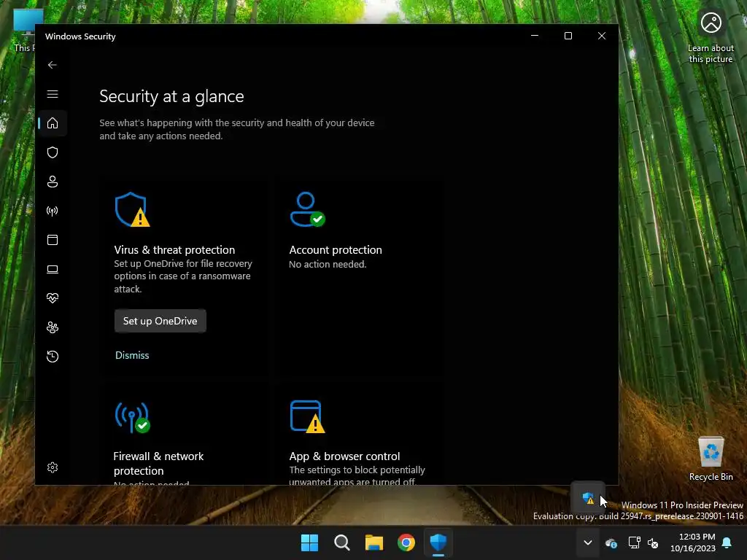Image resolution: width=747 pixels, height=560 pixels.
Task: Open Virus & threat protection heading
Action: tap(174, 250)
